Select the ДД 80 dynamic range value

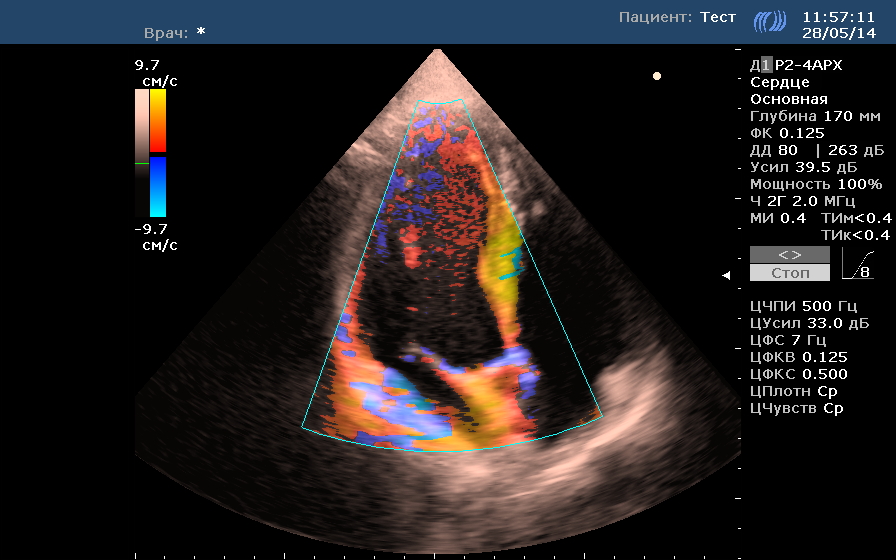pos(774,150)
